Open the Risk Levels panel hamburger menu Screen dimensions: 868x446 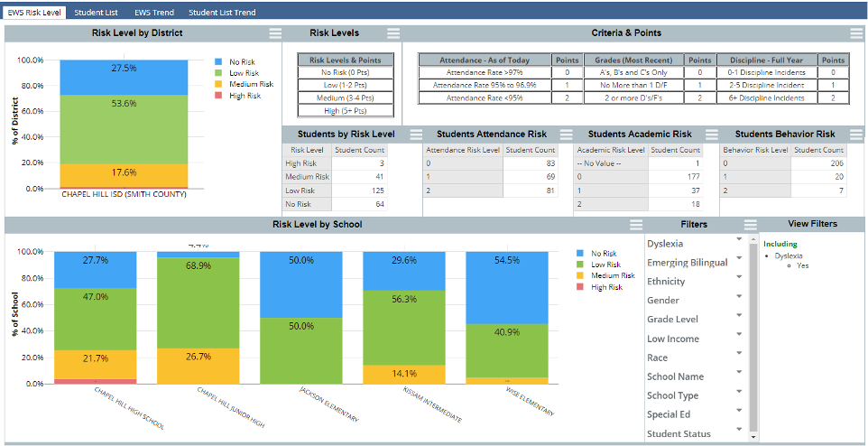coord(393,33)
